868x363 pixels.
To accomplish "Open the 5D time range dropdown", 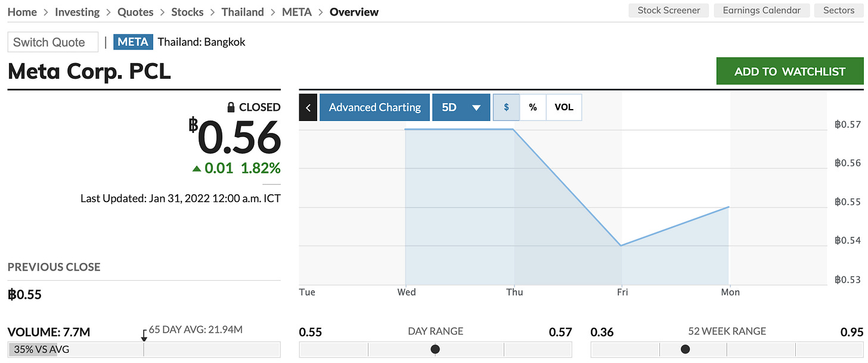I will 461,107.
